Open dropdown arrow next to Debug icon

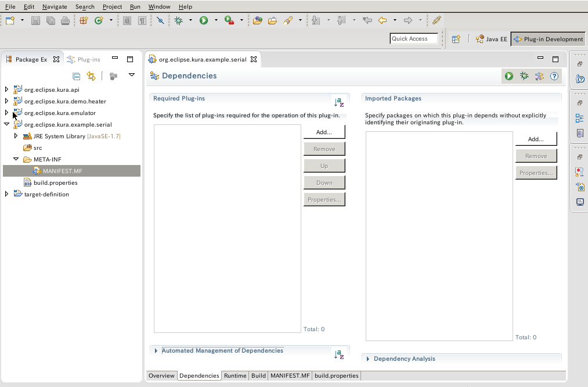[x=190, y=20]
